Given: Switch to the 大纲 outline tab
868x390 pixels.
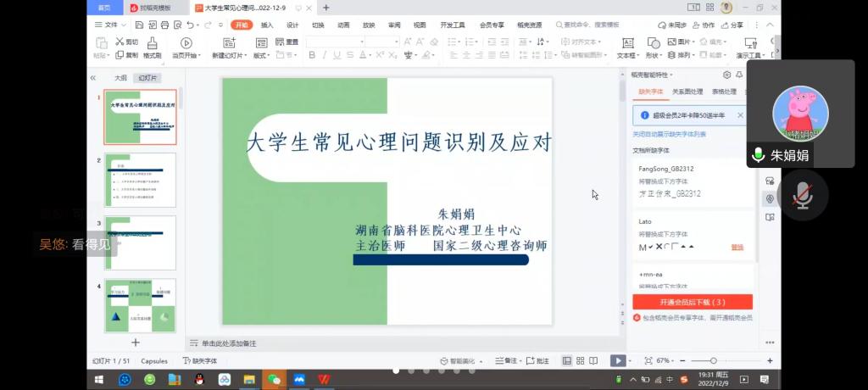Looking at the screenshot, I should coord(120,77).
